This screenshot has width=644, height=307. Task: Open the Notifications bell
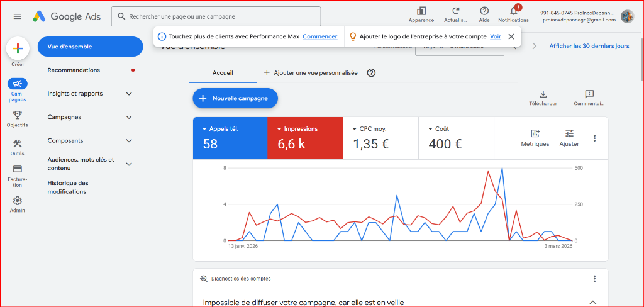click(513, 11)
